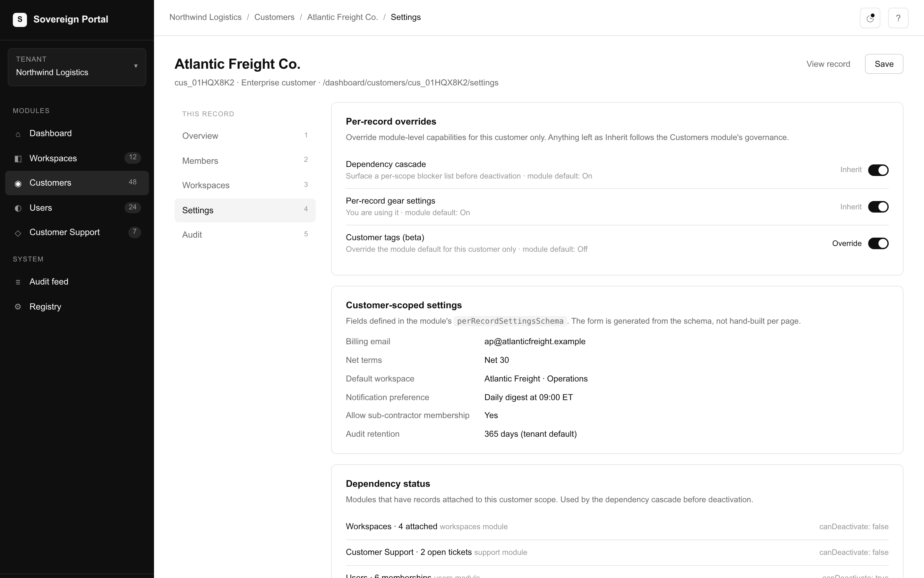This screenshot has width=924, height=578.
Task: Click Atlantic Freight · Operations workspace value
Action: (x=536, y=379)
